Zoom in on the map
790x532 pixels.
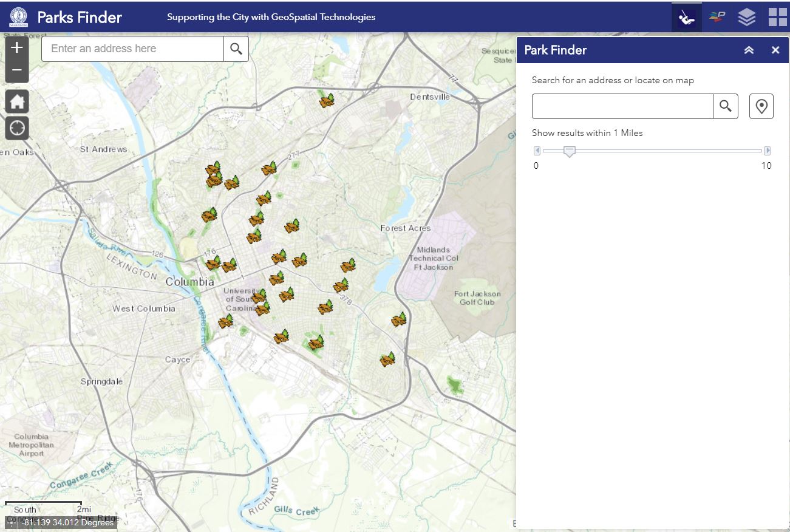(17, 48)
